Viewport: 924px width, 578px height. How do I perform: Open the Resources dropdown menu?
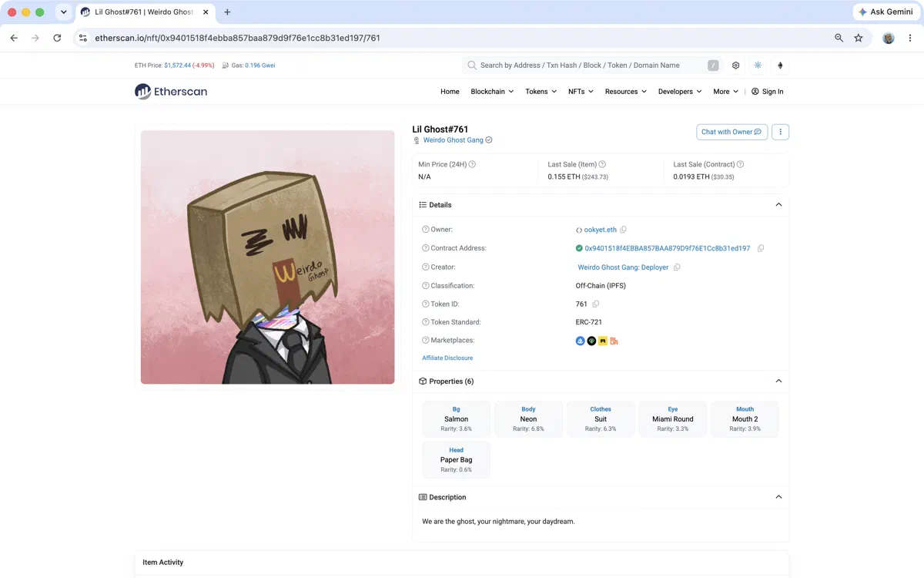(626, 92)
